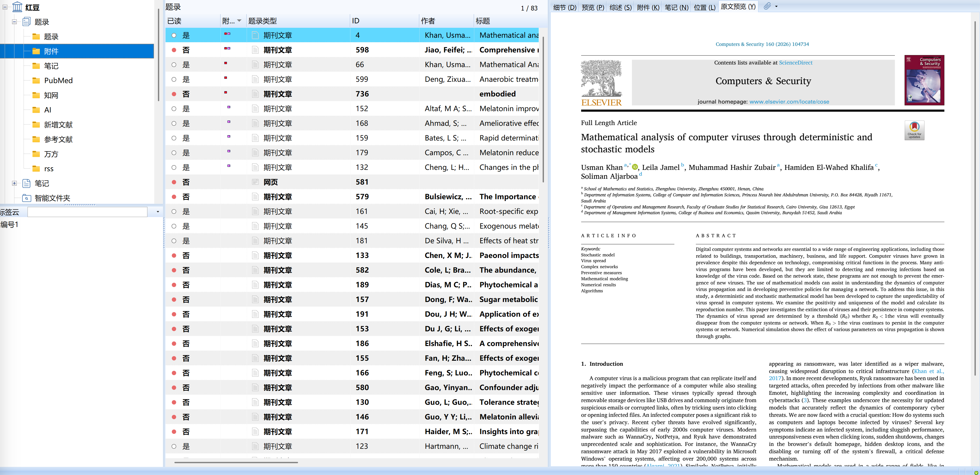Image resolution: width=980 pixels, height=475 pixels.
Task: Click the journal article icon for ID 4
Action: click(x=255, y=35)
